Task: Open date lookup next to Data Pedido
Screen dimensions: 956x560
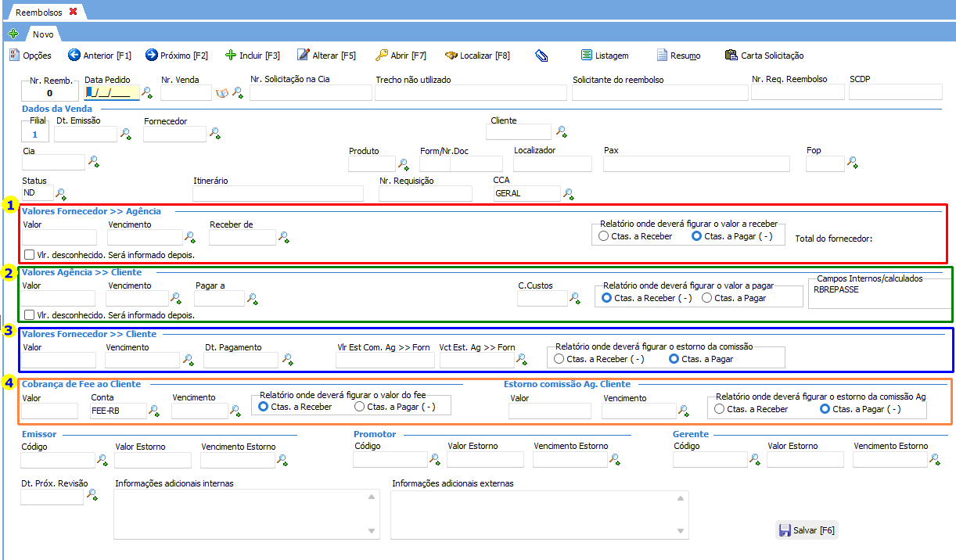Action: 147,93
